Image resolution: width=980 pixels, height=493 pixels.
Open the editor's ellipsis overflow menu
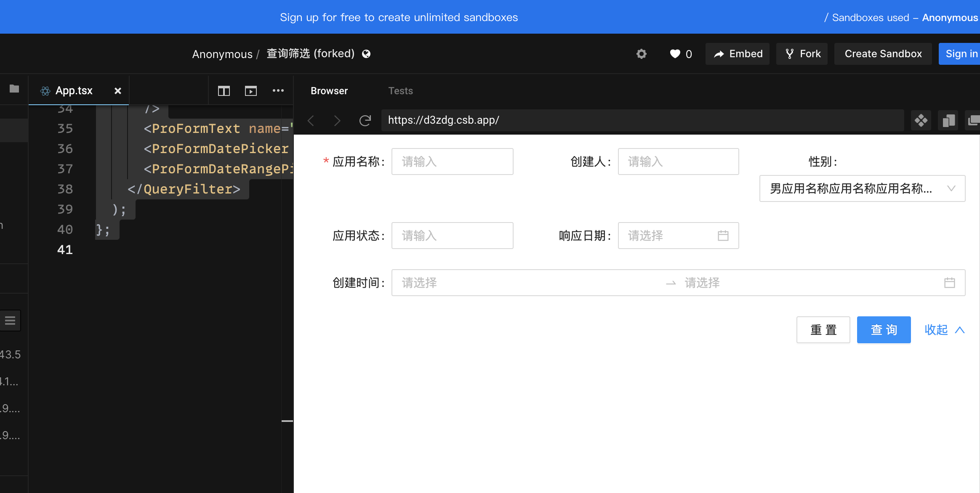tap(278, 90)
